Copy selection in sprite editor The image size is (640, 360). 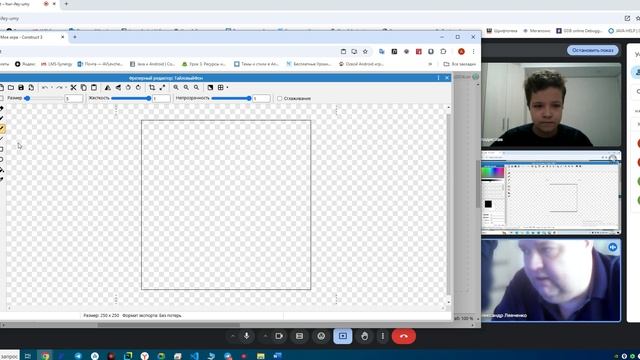[x=84, y=87]
